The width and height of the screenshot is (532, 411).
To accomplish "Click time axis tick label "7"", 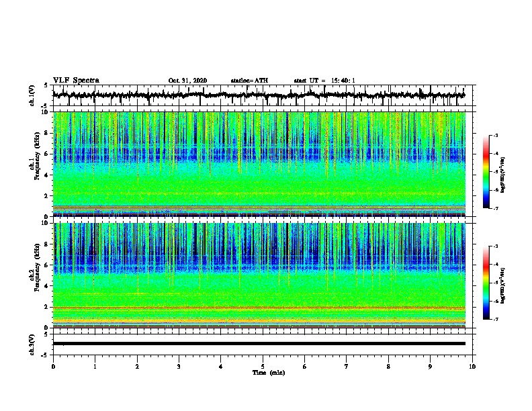I will click(347, 367).
